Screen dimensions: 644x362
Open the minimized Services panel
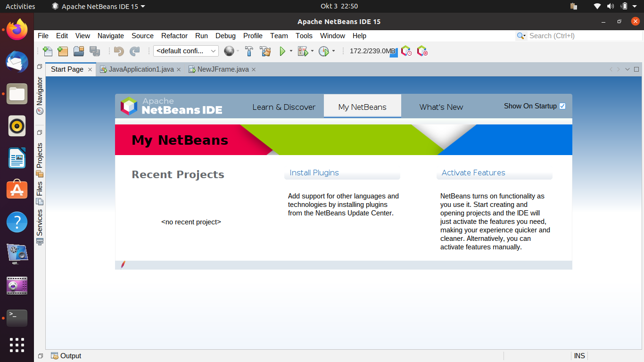click(40, 227)
